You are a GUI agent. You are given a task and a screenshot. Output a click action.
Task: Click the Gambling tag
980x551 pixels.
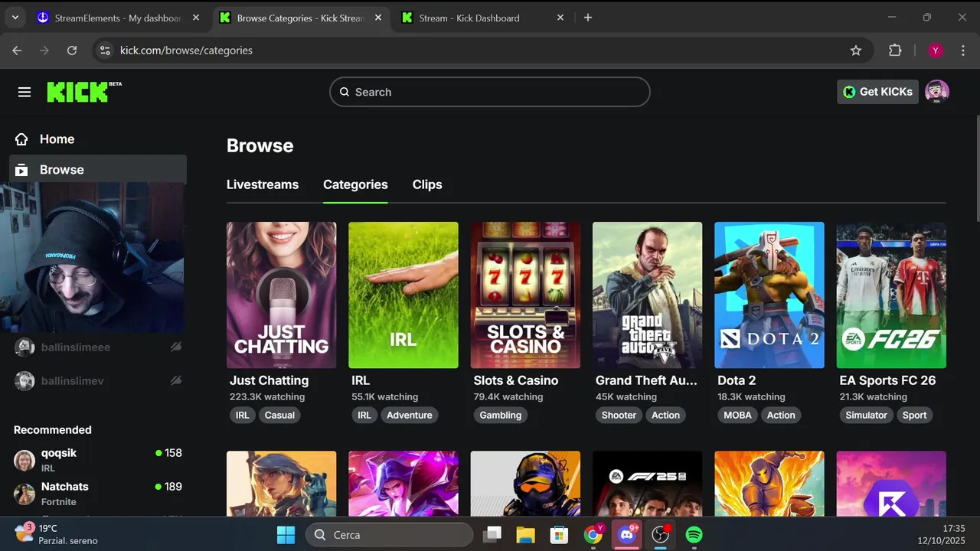pos(501,415)
